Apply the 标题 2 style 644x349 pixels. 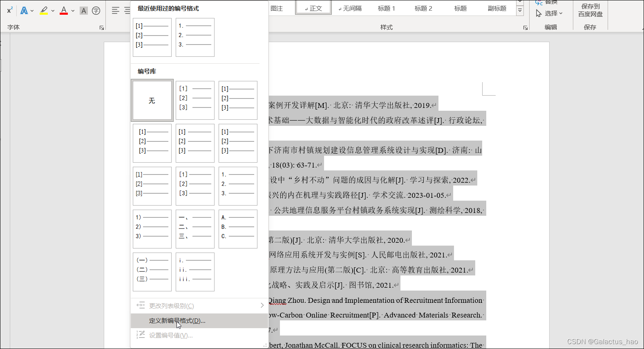click(x=423, y=8)
